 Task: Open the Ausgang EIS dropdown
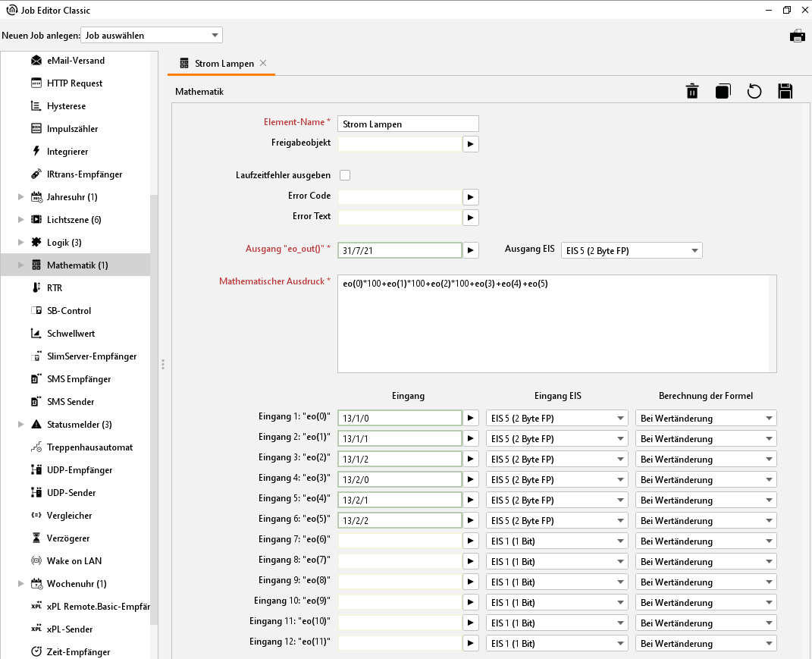631,251
